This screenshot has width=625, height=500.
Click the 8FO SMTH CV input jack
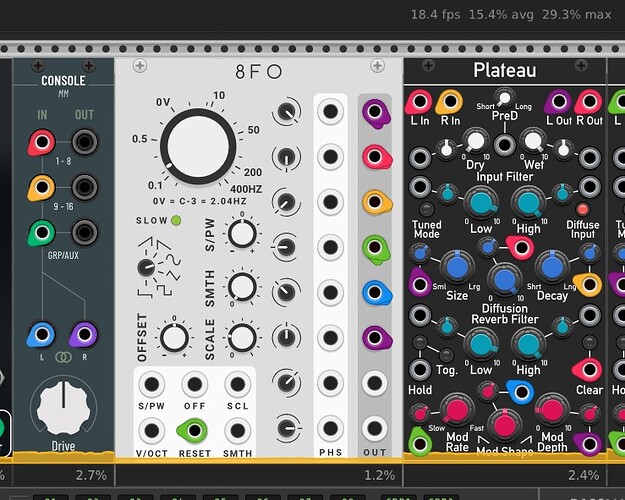click(238, 431)
